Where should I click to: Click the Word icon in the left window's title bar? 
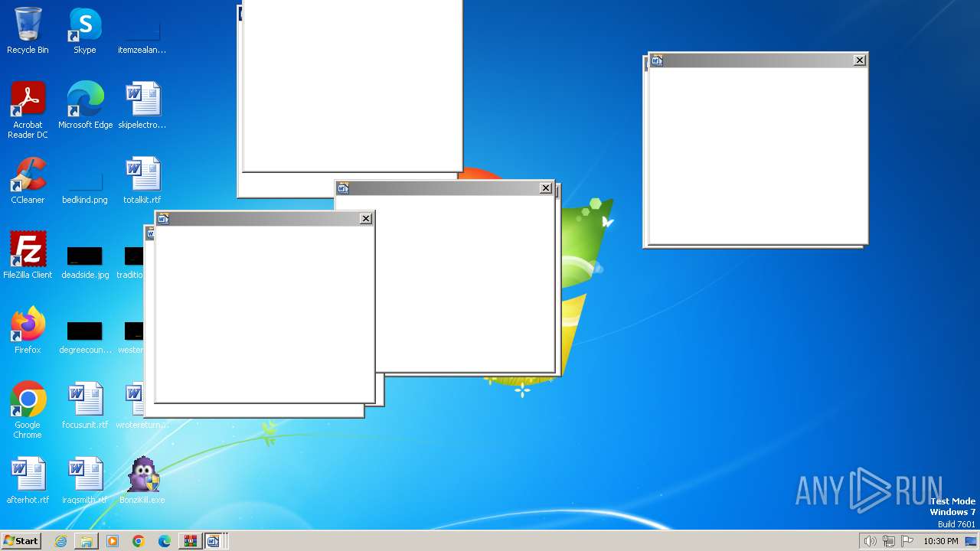[163, 218]
